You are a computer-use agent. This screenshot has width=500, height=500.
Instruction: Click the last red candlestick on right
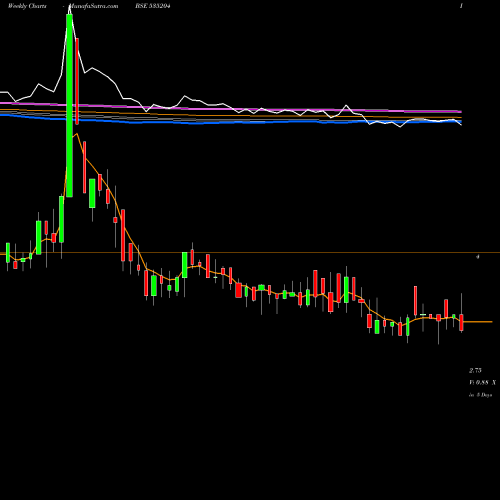point(461,322)
